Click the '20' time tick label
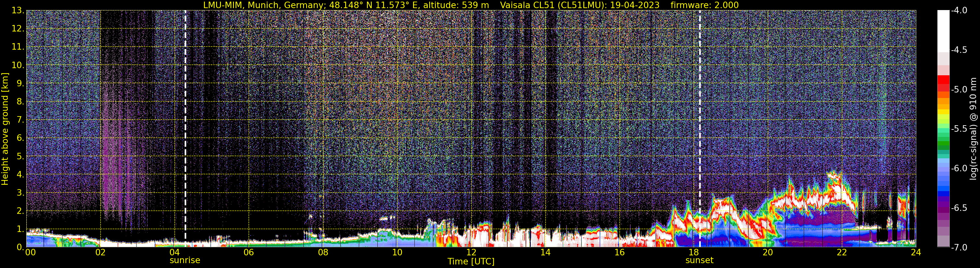The image size is (980, 268). (768, 252)
